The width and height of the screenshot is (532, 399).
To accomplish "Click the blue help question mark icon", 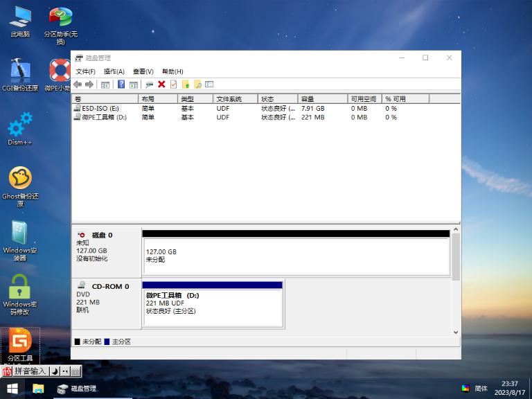I will click(121, 85).
